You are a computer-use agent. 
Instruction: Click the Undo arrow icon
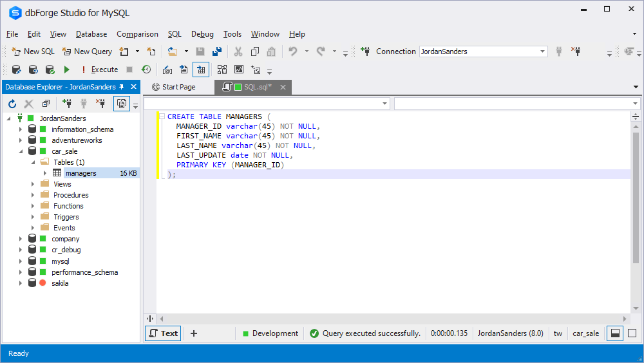point(293,51)
